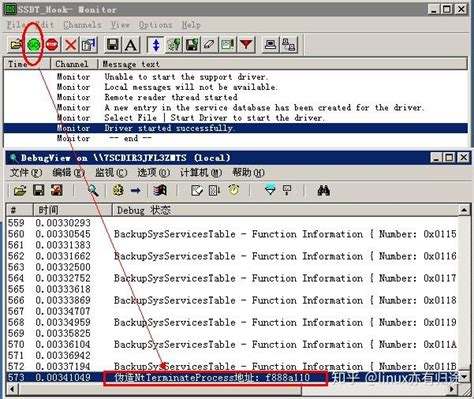This screenshot has height=399, width=474.
Task: Open the Channels menu
Action: pyautogui.click(x=82, y=25)
